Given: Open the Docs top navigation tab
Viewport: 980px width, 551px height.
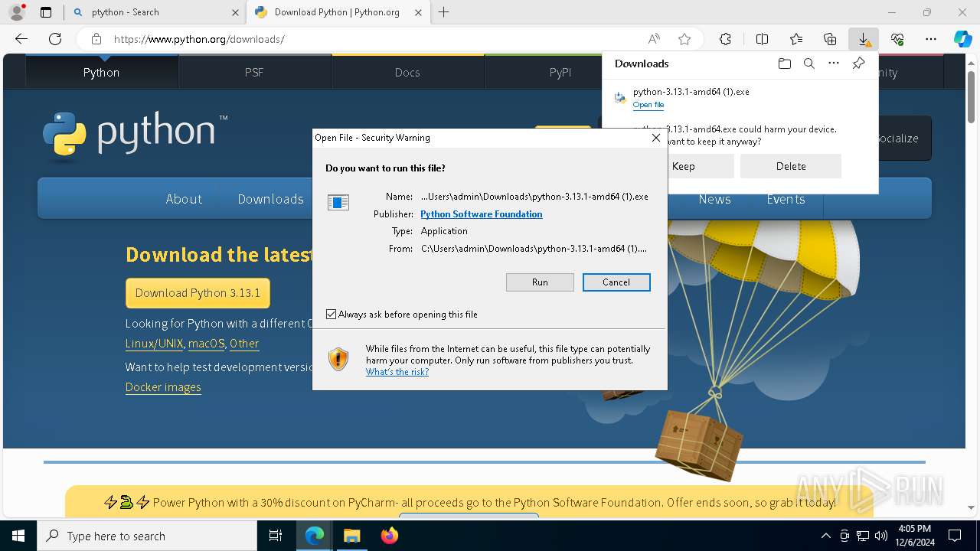Looking at the screenshot, I should point(407,72).
